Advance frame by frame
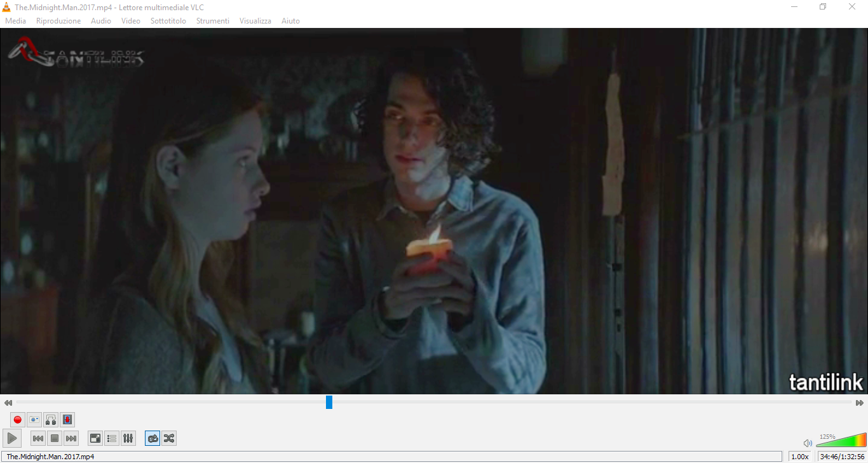 click(68, 420)
